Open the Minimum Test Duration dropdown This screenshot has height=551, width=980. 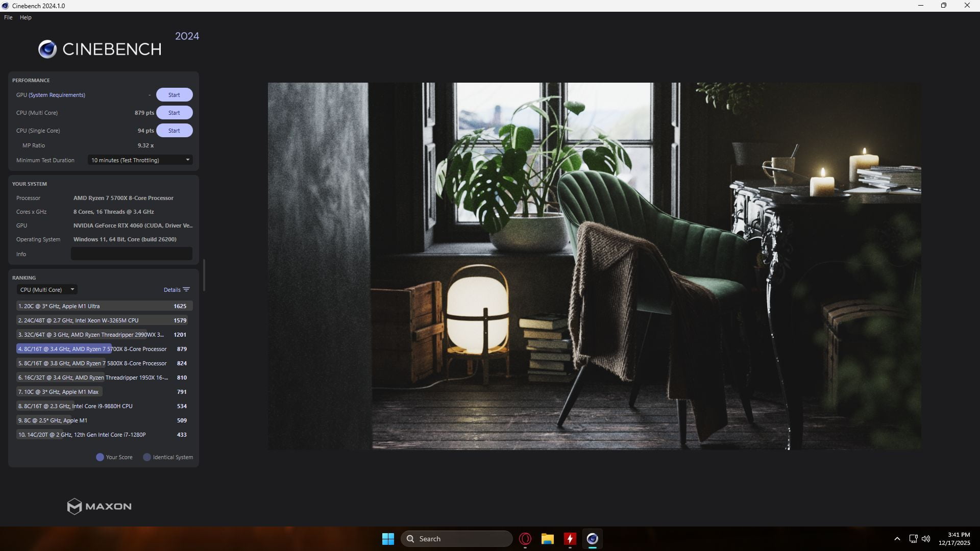coord(140,160)
